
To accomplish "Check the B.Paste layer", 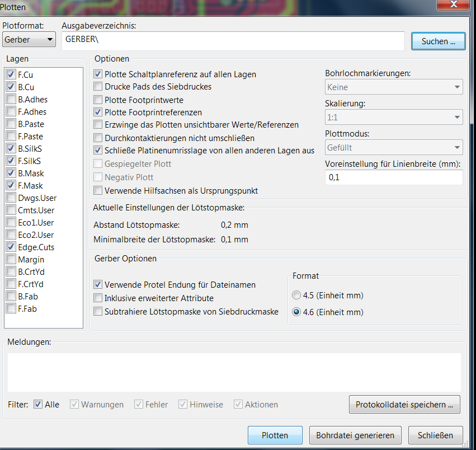I will [x=11, y=124].
